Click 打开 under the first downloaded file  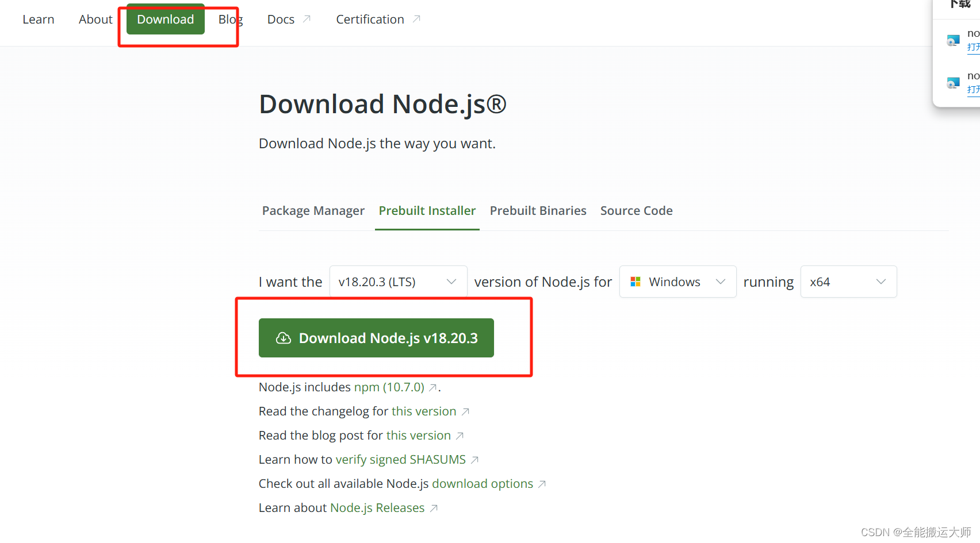[x=973, y=48]
